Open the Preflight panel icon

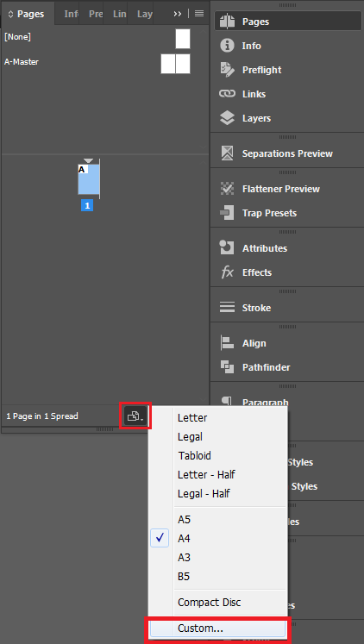click(x=227, y=70)
